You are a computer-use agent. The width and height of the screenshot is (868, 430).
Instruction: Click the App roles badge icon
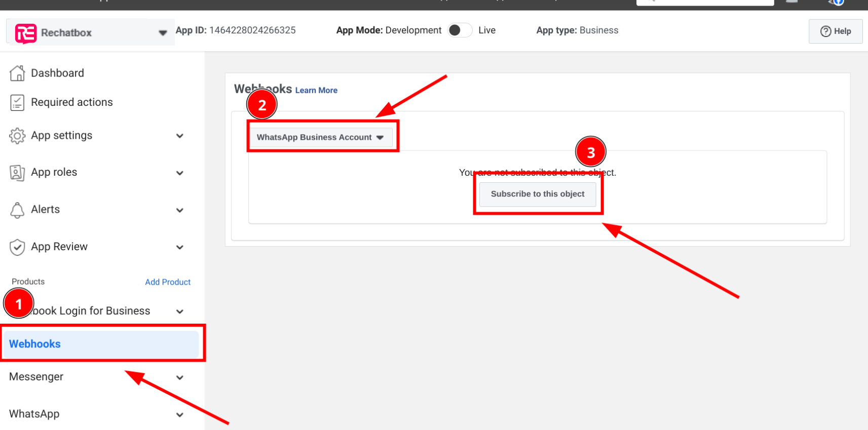[17, 173]
